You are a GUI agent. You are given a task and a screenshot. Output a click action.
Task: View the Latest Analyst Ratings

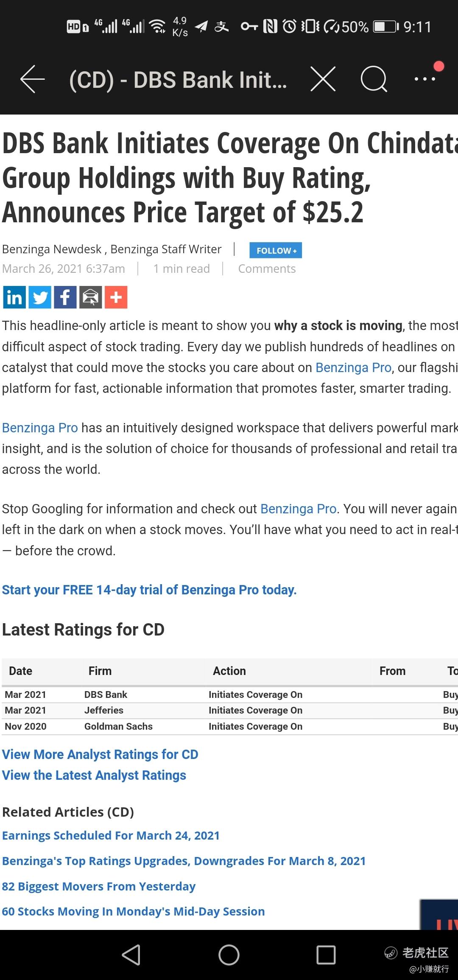[94, 775]
